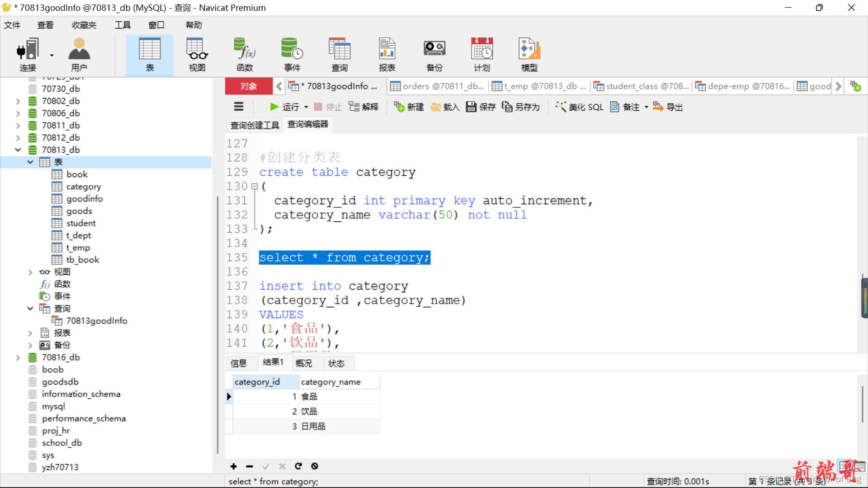The height and width of the screenshot is (488, 868).
Task: Select the Table objects toolbar icon
Action: tap(150, 55)
